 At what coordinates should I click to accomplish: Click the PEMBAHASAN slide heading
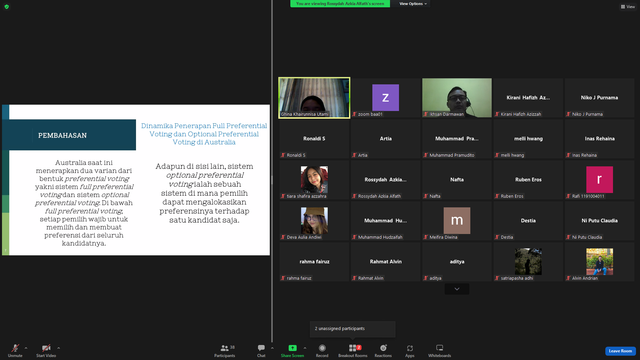coord(62,136)
